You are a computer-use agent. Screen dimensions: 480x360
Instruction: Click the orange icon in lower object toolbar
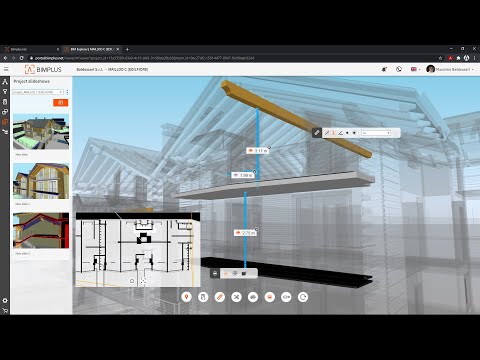tap(226, 274)
